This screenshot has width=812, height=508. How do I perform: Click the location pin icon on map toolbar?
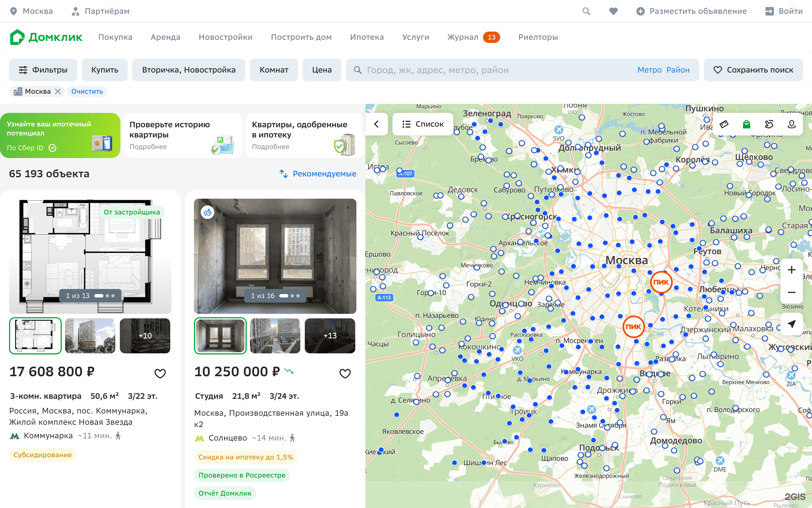click(x=791, y=124)
